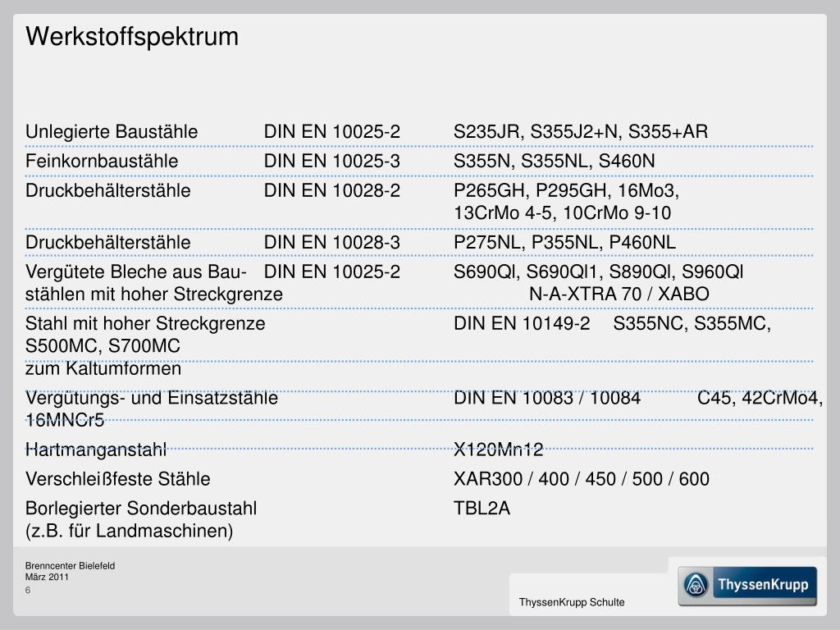Click 'Hartmanganstahl' row label
This screenshot has height=630, width=840.
[x=96, y=450]
